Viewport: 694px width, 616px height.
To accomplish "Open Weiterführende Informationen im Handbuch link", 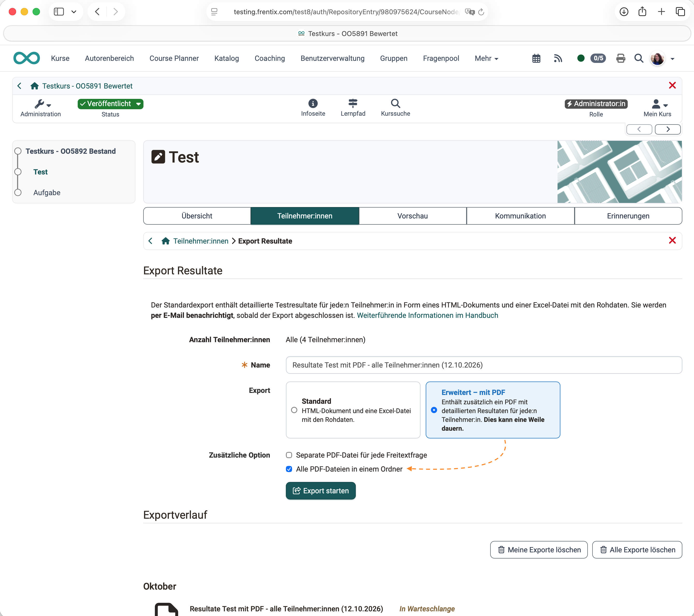I will (428, 315).
